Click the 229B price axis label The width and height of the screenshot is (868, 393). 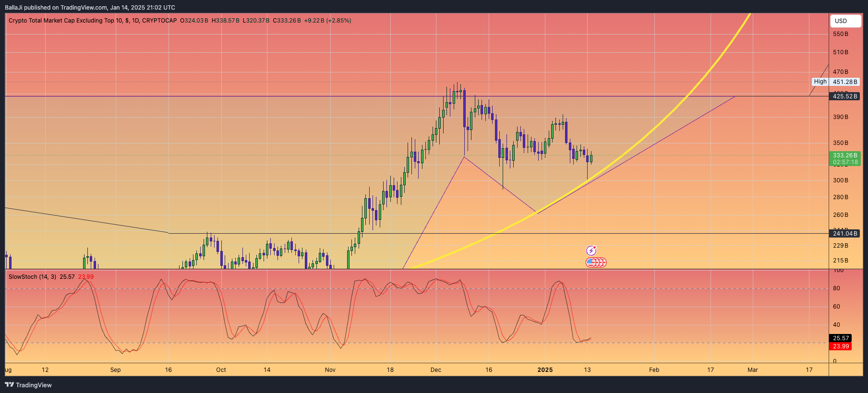(841, 246)
